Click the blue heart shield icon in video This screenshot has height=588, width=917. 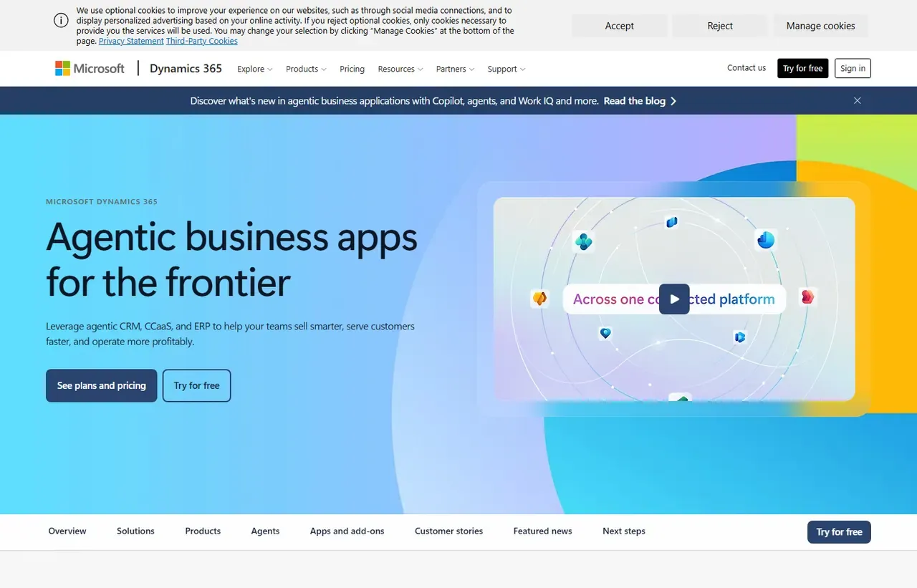tap(605, 333)
